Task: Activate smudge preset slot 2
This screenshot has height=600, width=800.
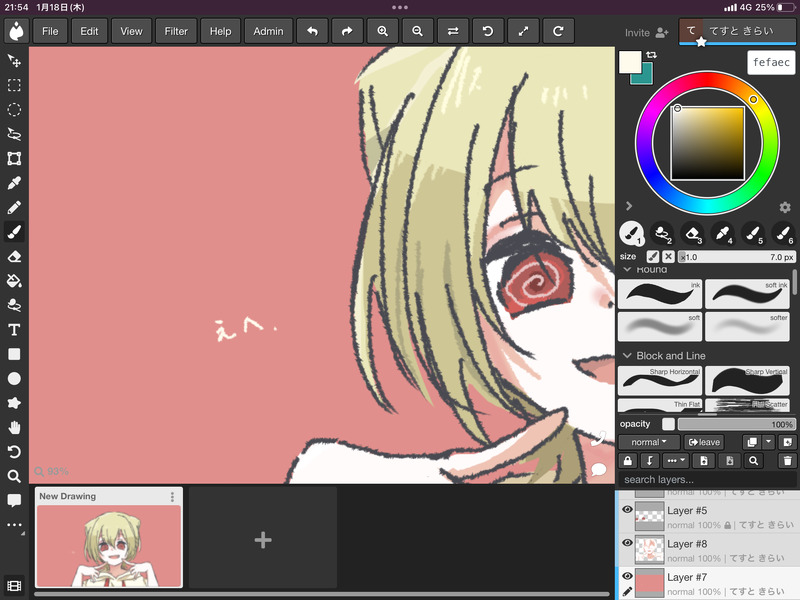Action: [x=662, y=233]
